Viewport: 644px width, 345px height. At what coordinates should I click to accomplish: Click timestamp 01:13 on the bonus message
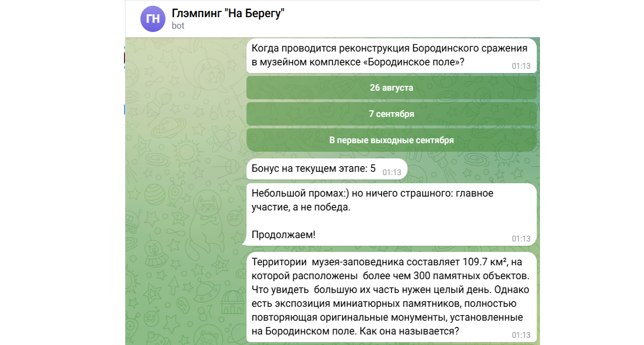[x=392, y=172]
